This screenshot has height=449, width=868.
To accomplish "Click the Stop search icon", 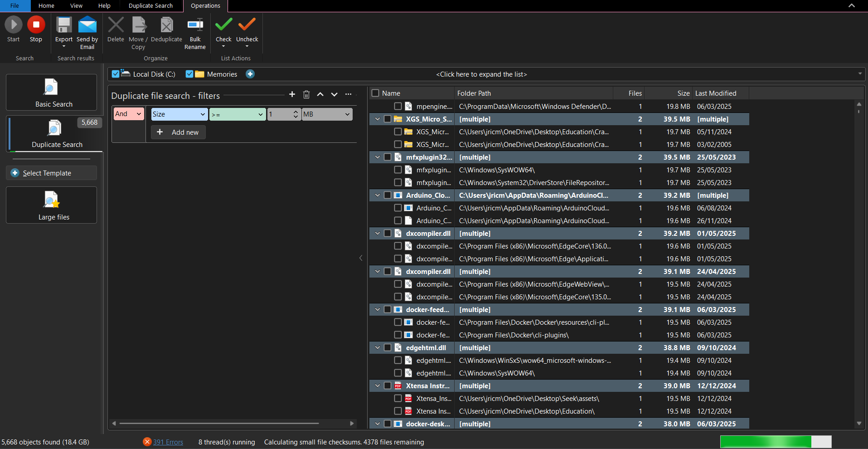I will coord(36,25).
